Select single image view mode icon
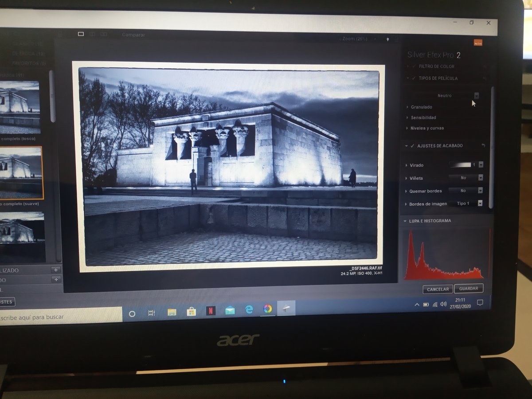532x399 pixels. pyautogui.click(x=81, y=34)
